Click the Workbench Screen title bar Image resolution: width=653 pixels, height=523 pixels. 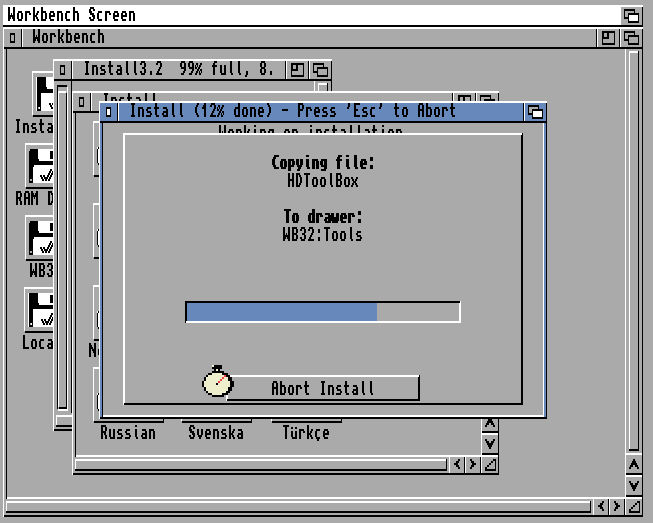click(300, 15)
